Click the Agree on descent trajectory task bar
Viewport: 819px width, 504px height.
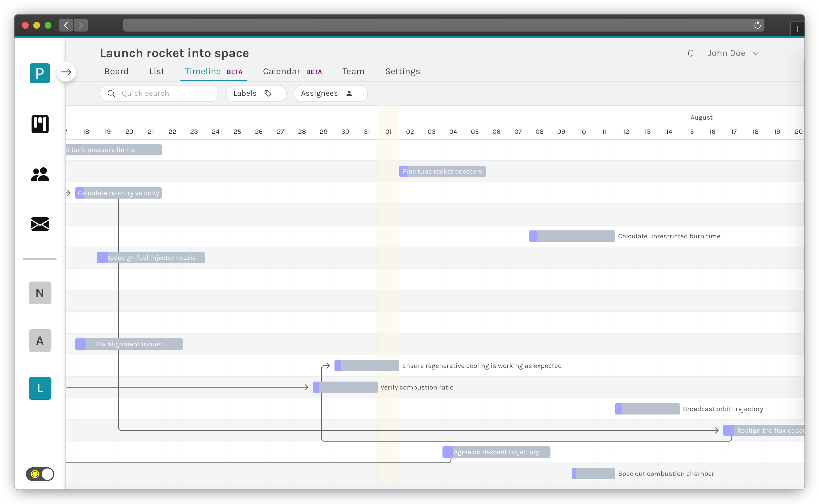coord(496,452)
